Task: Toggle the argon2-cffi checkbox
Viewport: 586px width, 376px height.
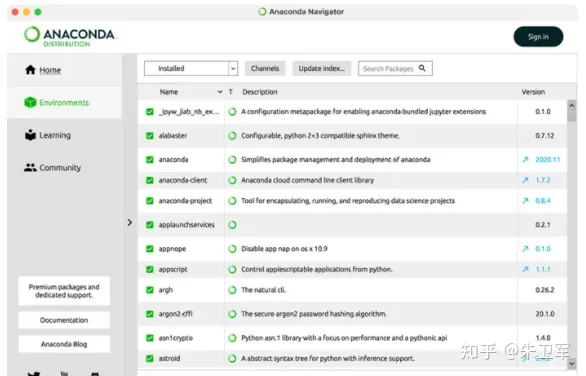Action: coord(150,314)
